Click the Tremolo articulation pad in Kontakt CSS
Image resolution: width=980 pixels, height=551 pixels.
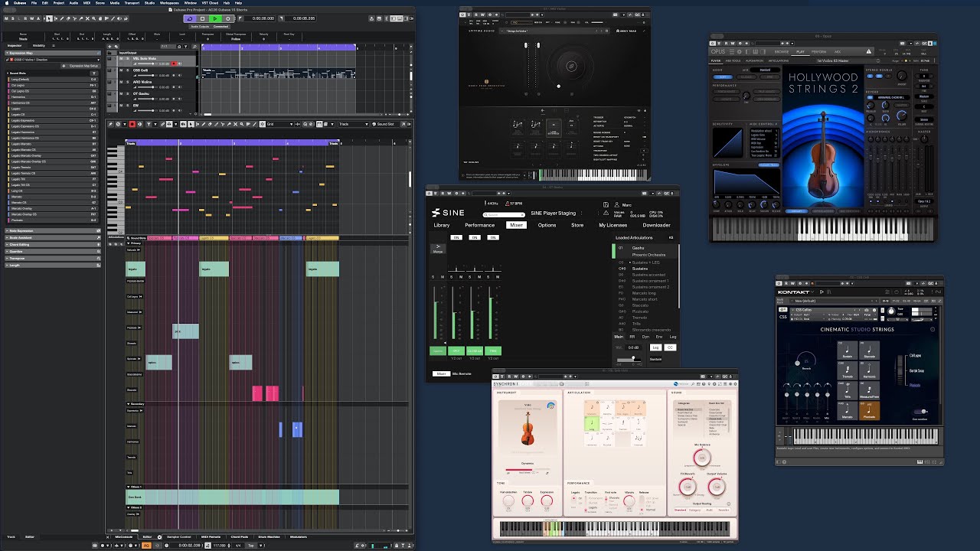[848, 370]
